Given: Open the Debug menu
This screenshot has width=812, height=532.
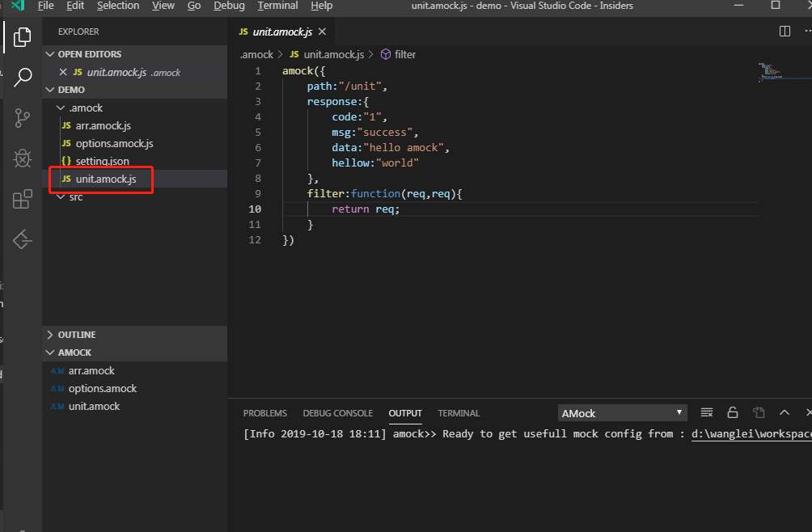Looking at the screenshot, I should coord(229,6).
